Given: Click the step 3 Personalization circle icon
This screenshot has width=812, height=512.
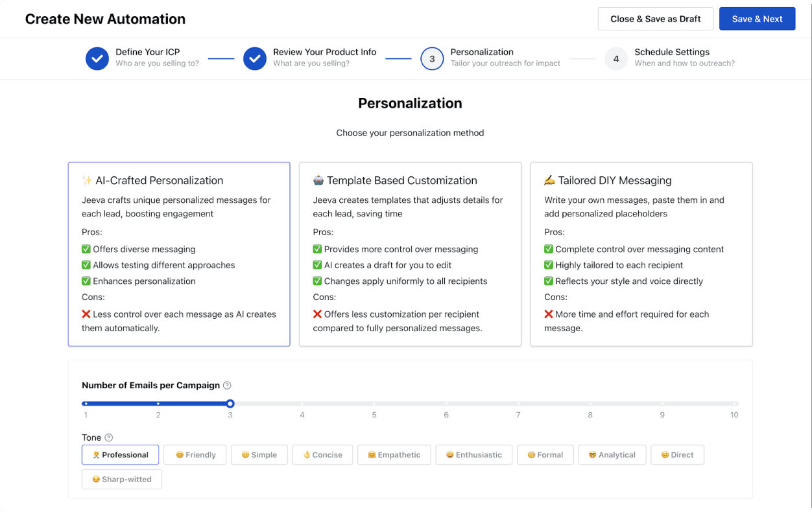Looking at the screenshot, I should 432,58.
